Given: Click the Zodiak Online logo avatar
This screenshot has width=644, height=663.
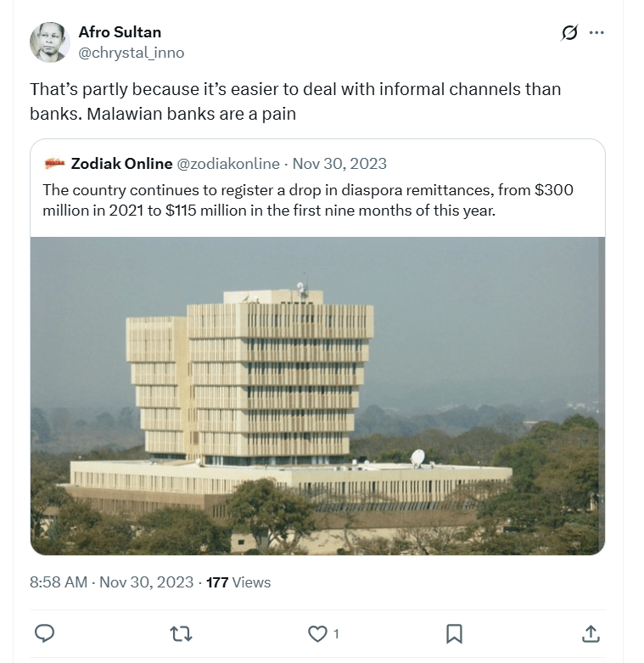Looking at the screenshot, I should point(55,163).
